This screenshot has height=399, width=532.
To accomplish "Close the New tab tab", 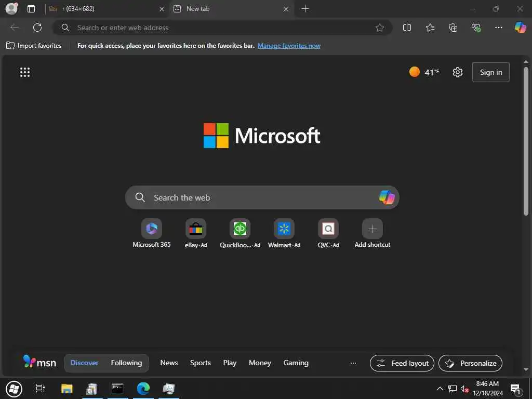I will click(286, 9).
